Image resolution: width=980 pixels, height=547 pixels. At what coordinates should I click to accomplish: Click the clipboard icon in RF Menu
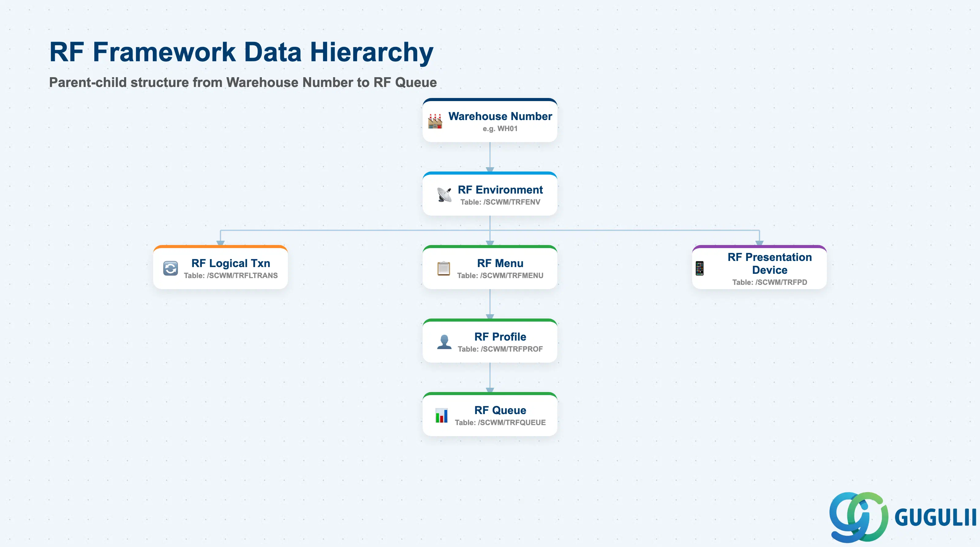[x=443, y=268]
